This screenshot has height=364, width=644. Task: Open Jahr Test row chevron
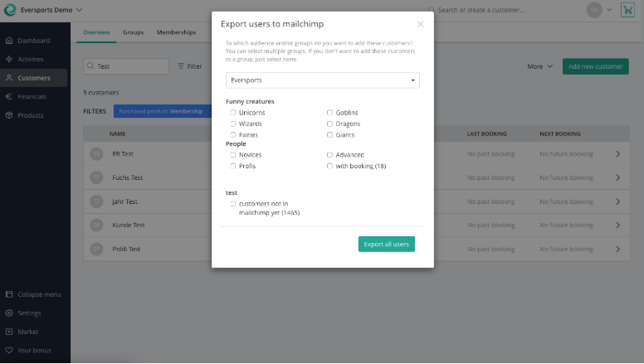(618, 201)
